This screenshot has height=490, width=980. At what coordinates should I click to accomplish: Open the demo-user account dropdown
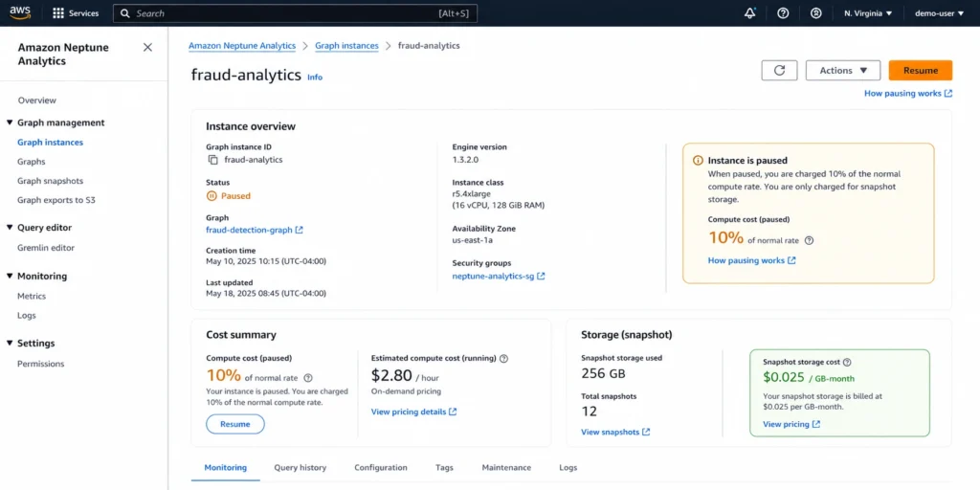click(x=940, y=13)
